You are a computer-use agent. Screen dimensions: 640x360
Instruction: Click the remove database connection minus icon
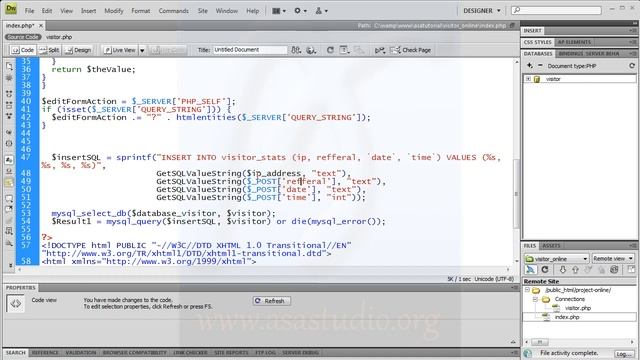tap(540, 66)
